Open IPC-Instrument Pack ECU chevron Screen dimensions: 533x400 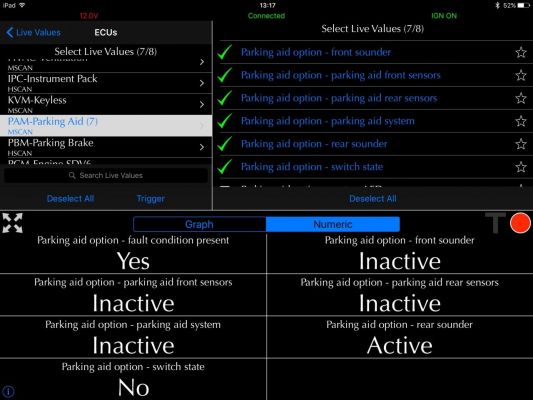[x=202, y=83]
